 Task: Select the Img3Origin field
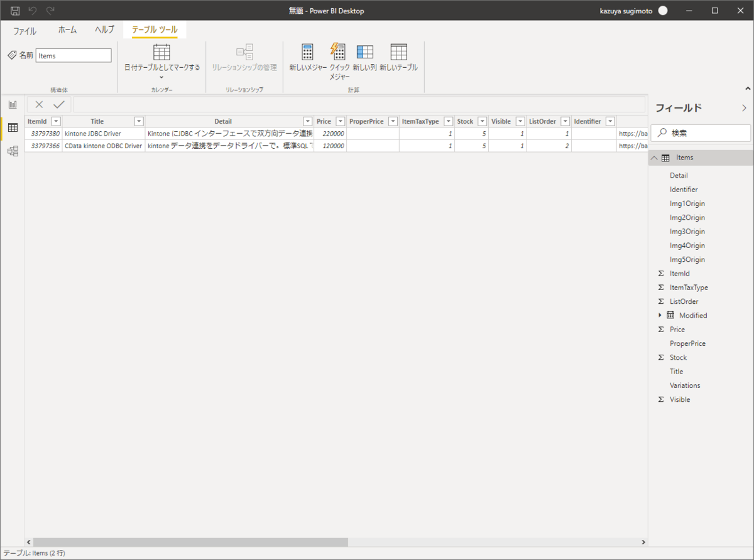tap(687, 232)
